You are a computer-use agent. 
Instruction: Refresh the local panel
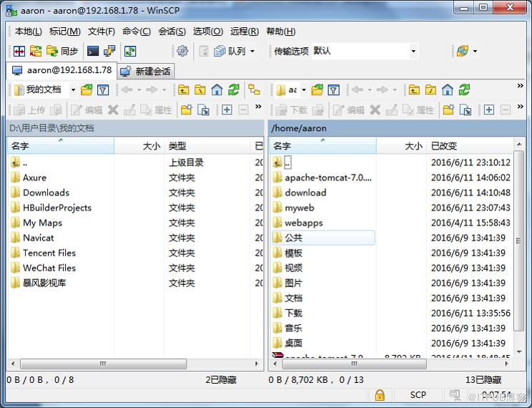pyautogui.click(x=233, y=90)
